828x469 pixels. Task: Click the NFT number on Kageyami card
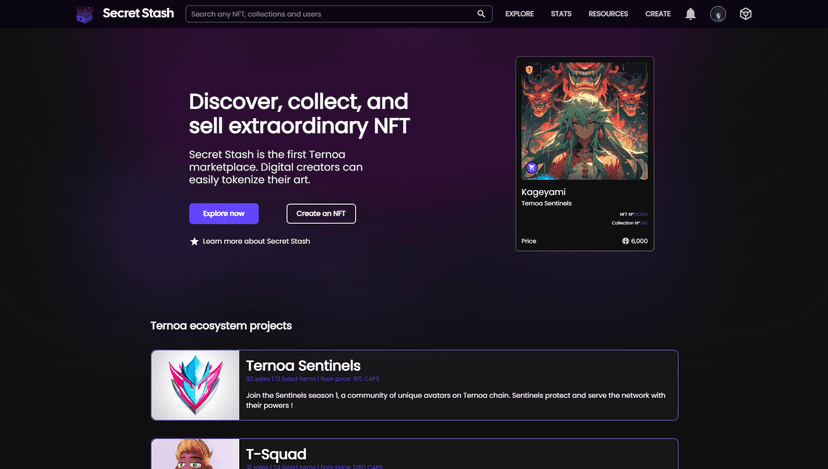click(x=634, y=214)
